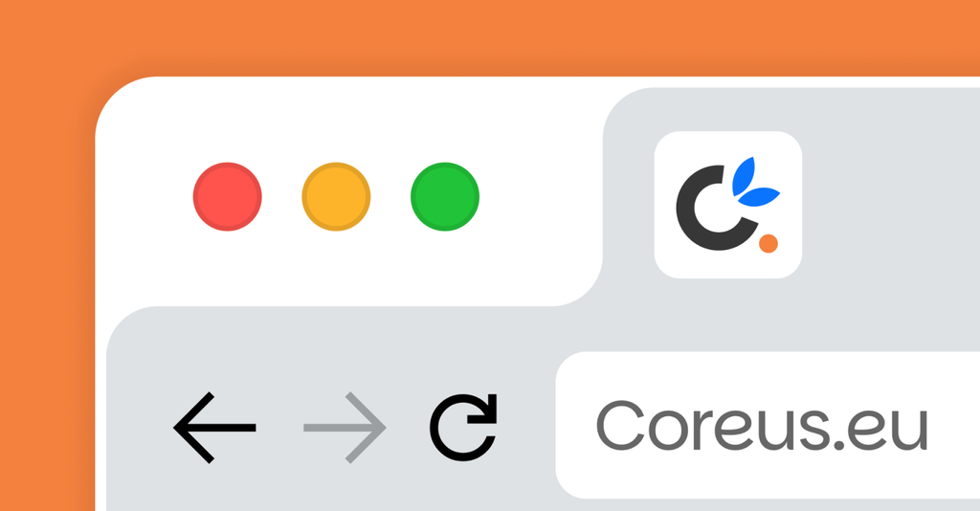
Task: Click the grayed-out forward arrow
Action: tap(345, 428)
